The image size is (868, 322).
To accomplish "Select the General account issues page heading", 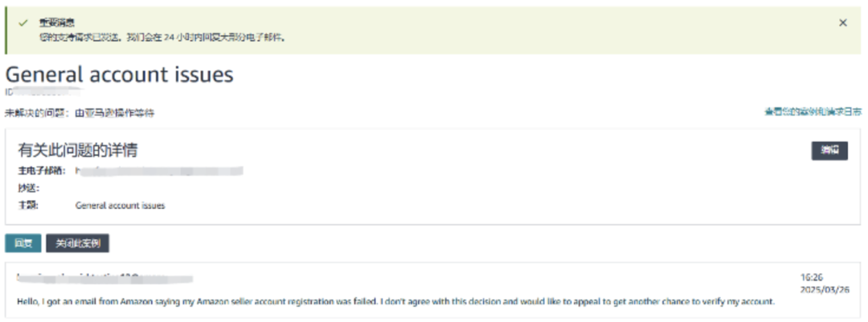I will click(x=120, y=75).
